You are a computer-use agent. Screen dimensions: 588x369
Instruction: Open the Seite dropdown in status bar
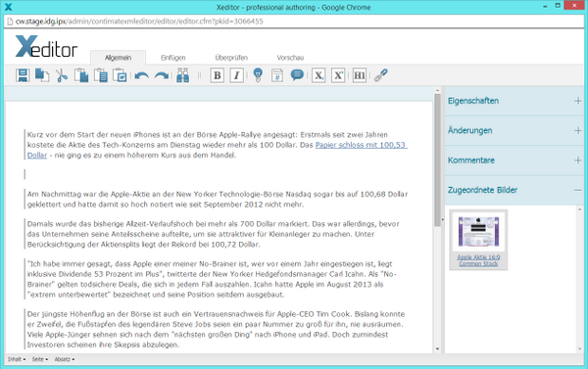[40, 359]
